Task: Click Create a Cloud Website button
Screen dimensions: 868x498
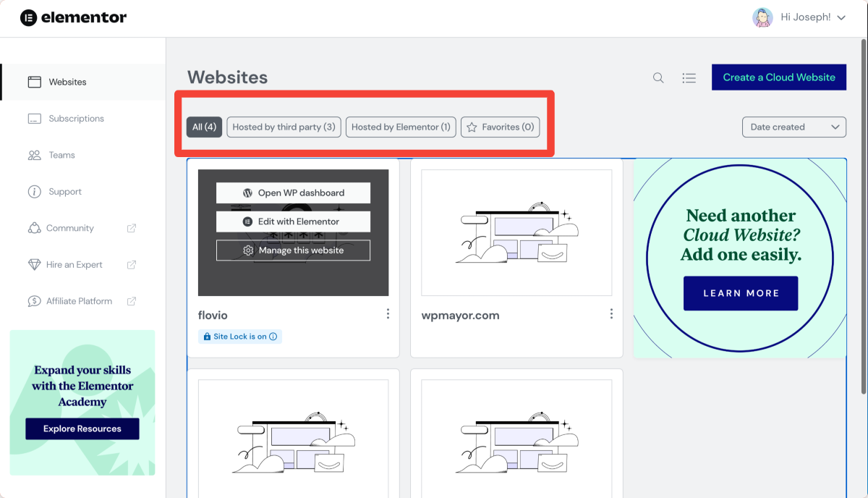Action: click(x=779, y=77)
